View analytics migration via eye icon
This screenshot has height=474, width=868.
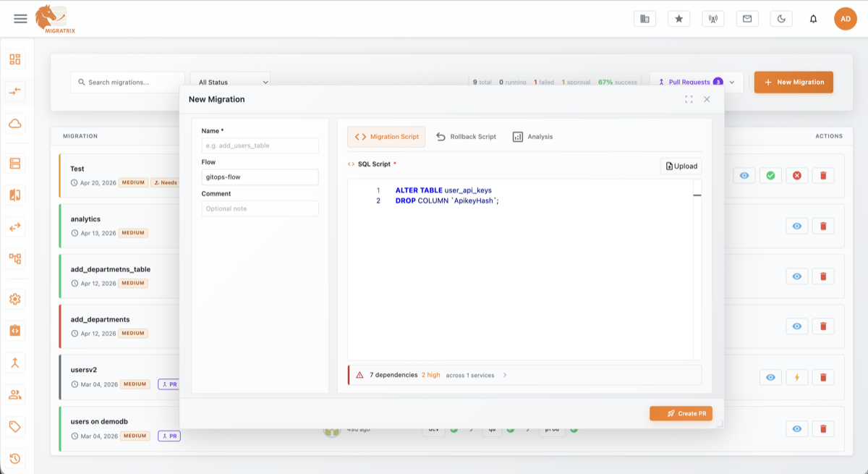[x=796, y=226]
